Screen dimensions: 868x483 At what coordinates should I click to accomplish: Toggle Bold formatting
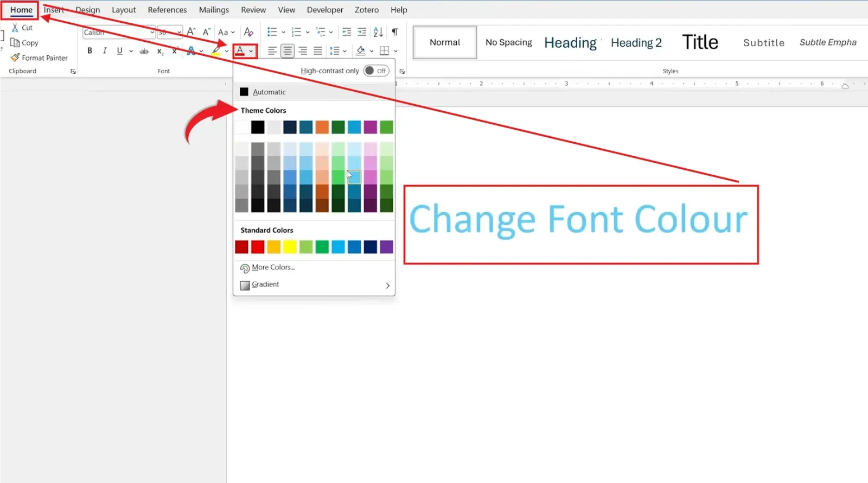pos(90,51)
